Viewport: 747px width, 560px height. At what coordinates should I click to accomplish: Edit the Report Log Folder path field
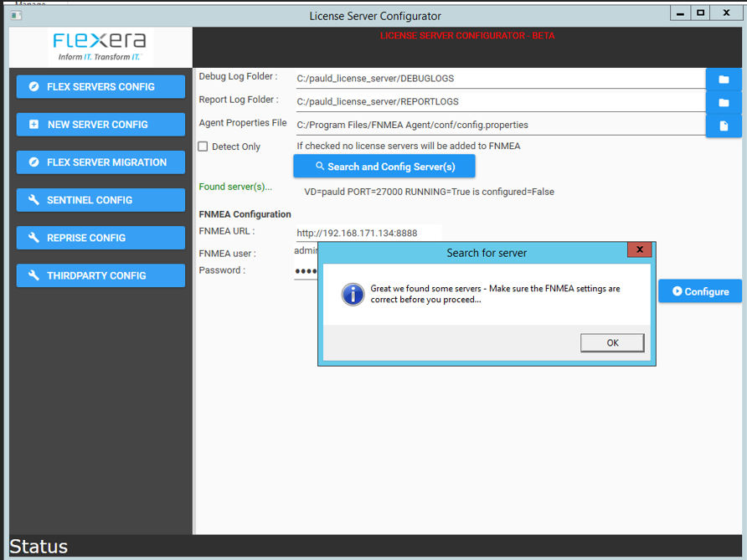click(x=500, y=101)
